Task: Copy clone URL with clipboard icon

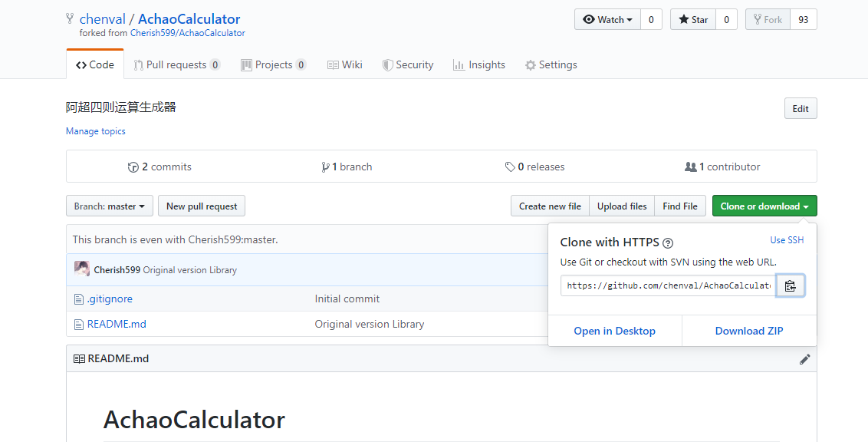Action: [790, 286]
